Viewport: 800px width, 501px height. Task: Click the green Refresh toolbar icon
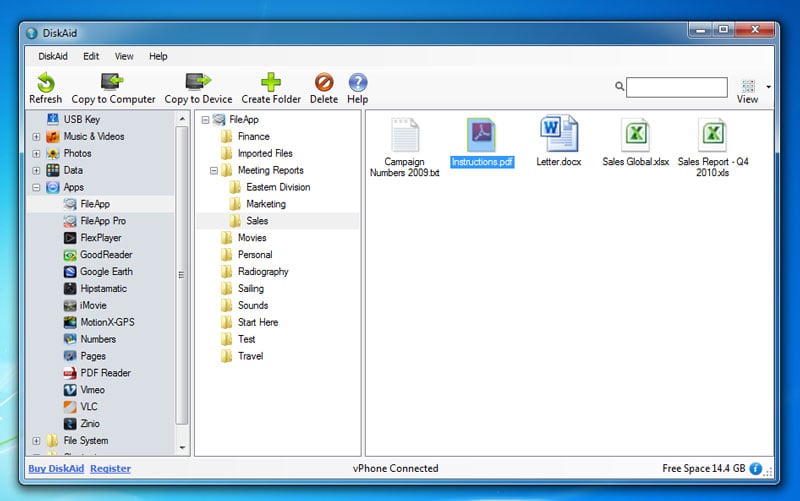pos(45,83)
